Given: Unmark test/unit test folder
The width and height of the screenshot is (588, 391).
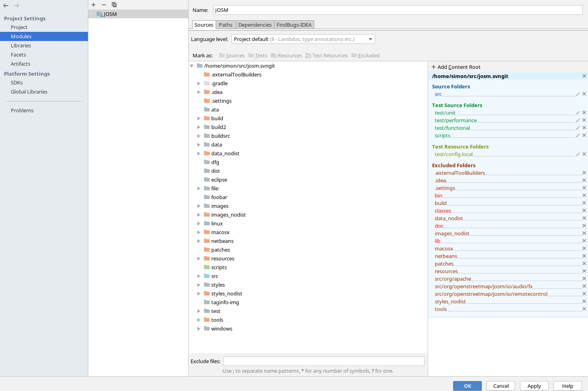Looking at the screenshot, I should click(584, 113).
